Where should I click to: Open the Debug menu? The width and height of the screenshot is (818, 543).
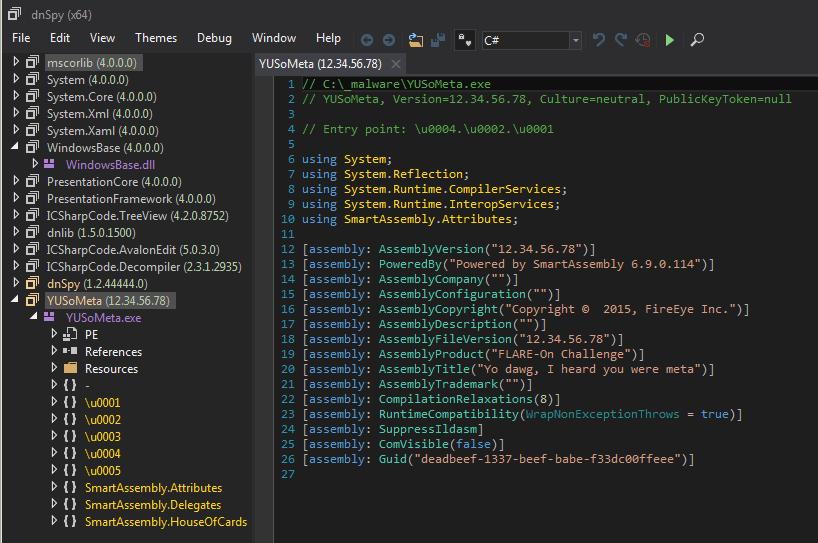click(214, 38)
